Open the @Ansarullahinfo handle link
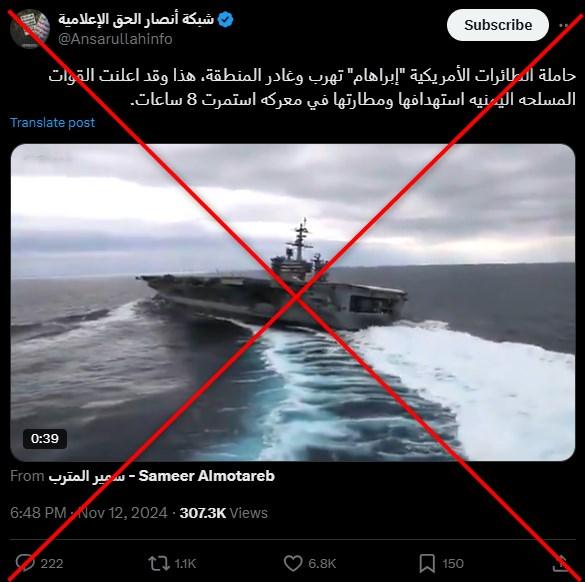 [x=115, y=39]
